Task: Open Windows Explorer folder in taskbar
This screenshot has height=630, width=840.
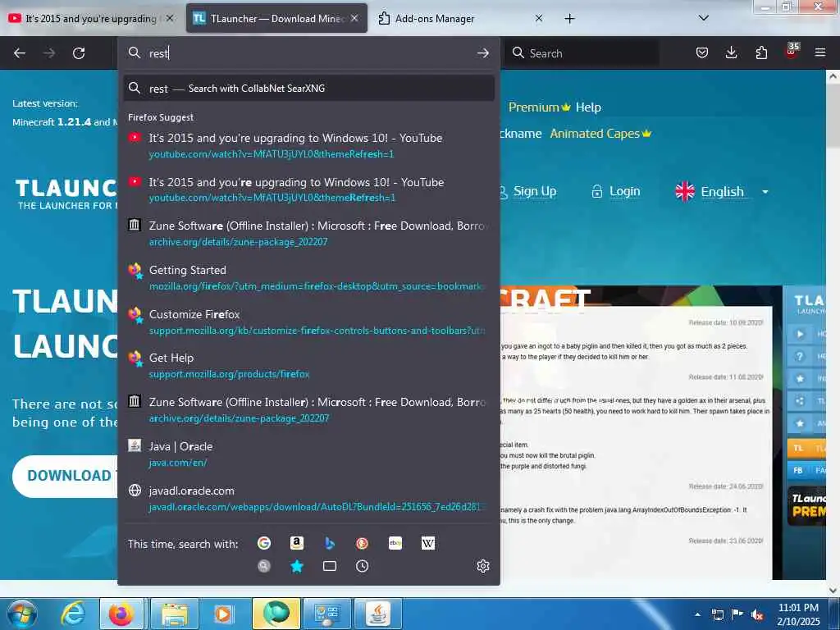Action: pos(175,614)
